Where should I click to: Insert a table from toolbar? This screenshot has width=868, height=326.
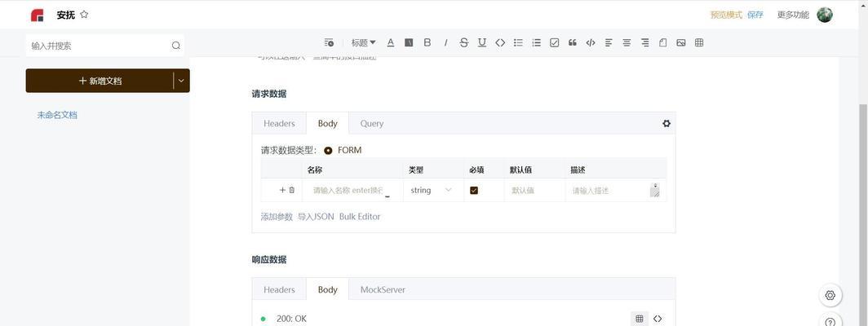point(699,42)
